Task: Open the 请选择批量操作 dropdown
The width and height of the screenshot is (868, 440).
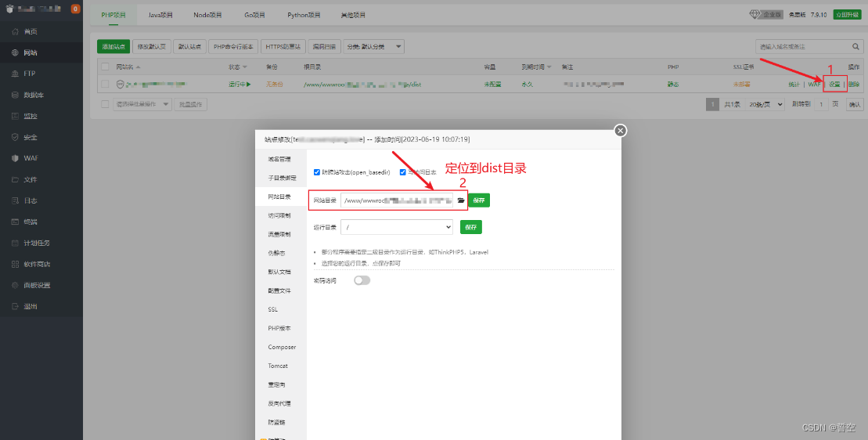Action: click(x=142, y=104)
